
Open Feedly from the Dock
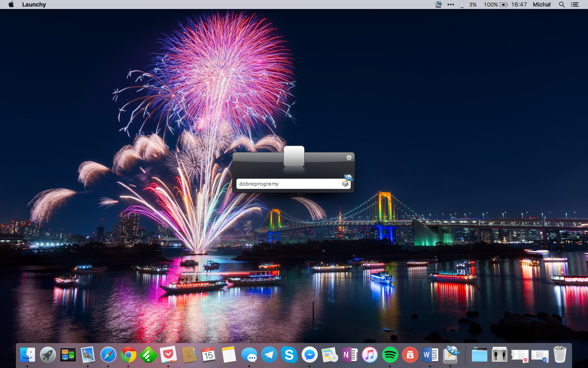148,355
